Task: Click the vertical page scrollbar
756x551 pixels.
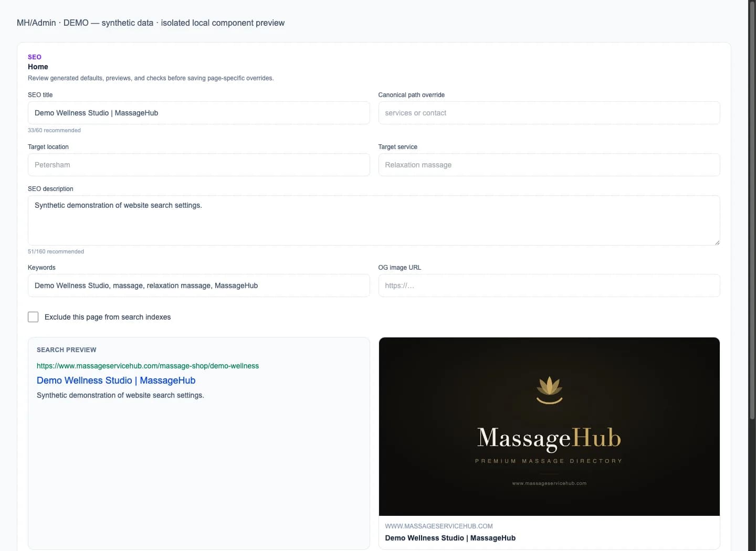Action: click(752, 210)
